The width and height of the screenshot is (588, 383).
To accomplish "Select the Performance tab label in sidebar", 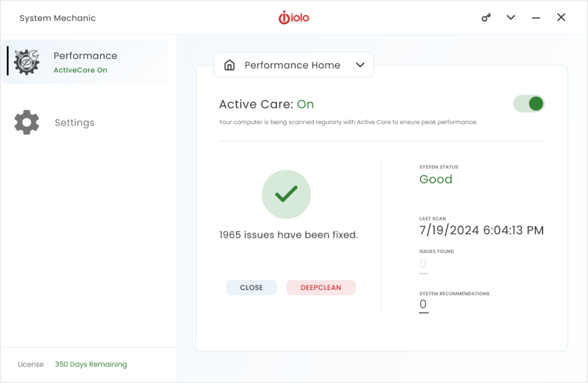I will click(85, 56).
